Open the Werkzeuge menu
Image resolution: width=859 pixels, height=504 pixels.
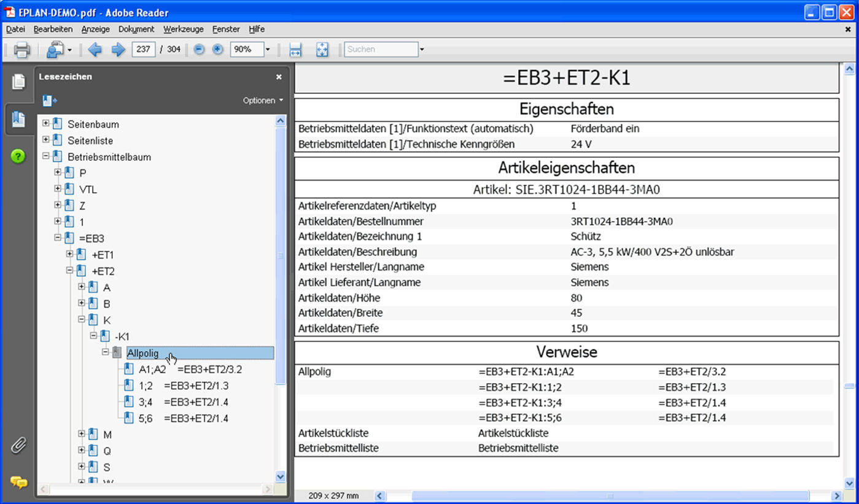(183, 29)
